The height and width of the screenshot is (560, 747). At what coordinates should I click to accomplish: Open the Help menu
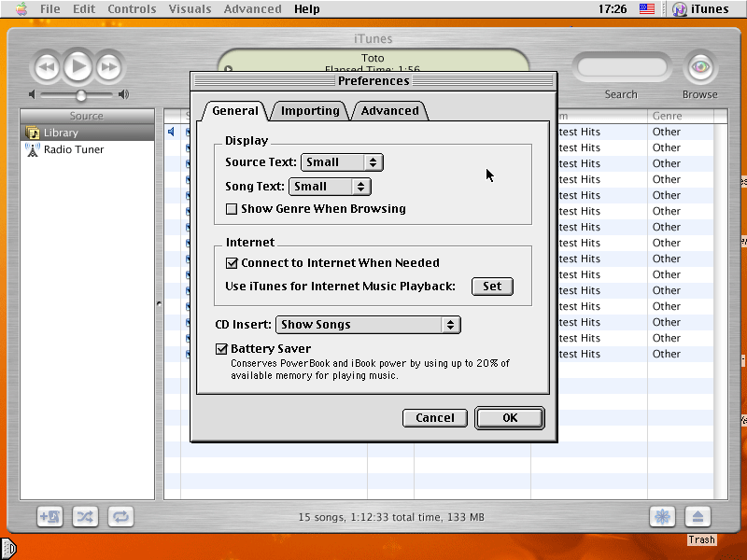tap(307, 9)
